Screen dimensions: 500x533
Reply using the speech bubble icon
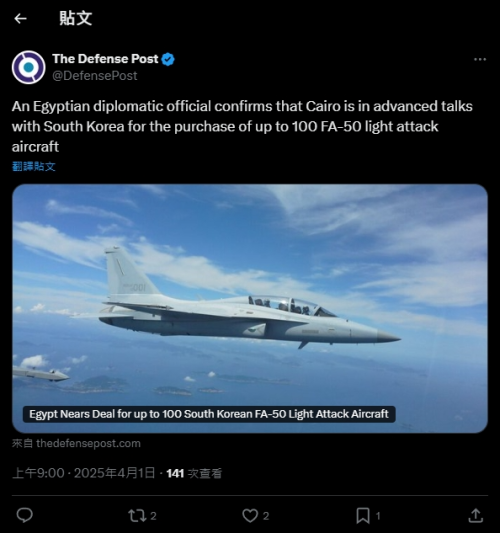pos(24,515)
